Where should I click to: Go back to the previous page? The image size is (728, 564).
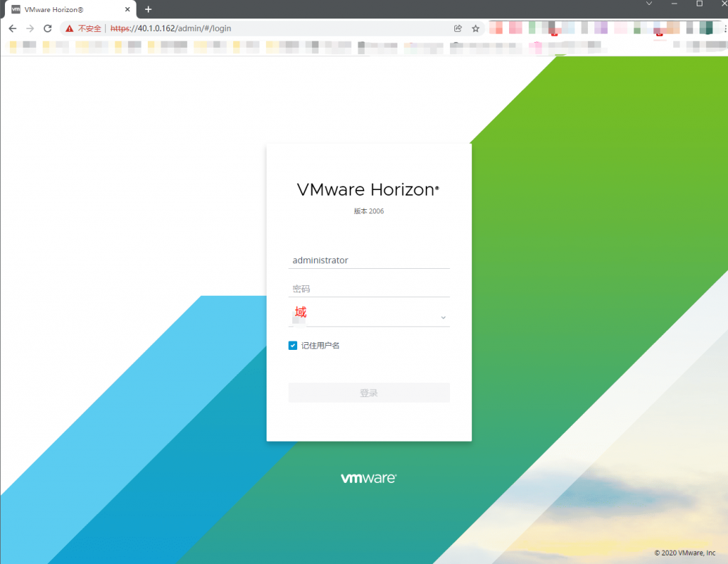pyautogui.click(x=13, y=28)
